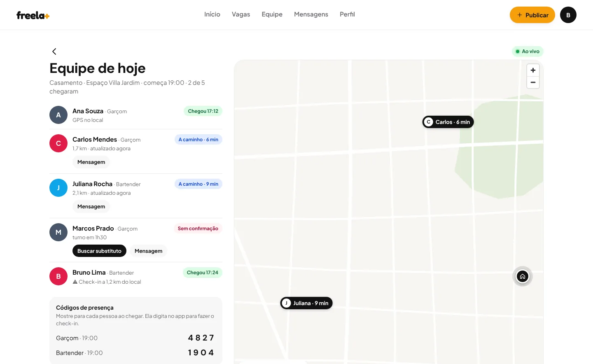Select the A caminho 6 min badge
593x364 pixels.
click(x=198, y=140)
